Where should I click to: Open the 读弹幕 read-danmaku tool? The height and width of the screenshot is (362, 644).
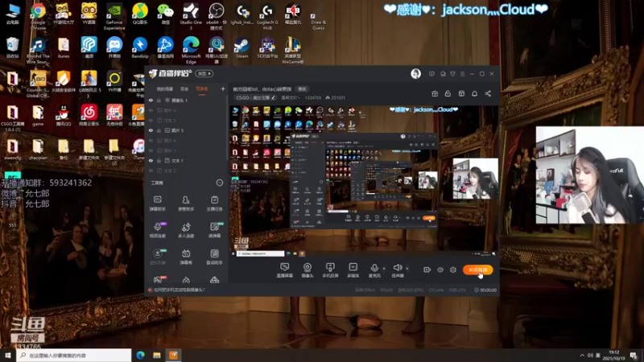point(214,230)
